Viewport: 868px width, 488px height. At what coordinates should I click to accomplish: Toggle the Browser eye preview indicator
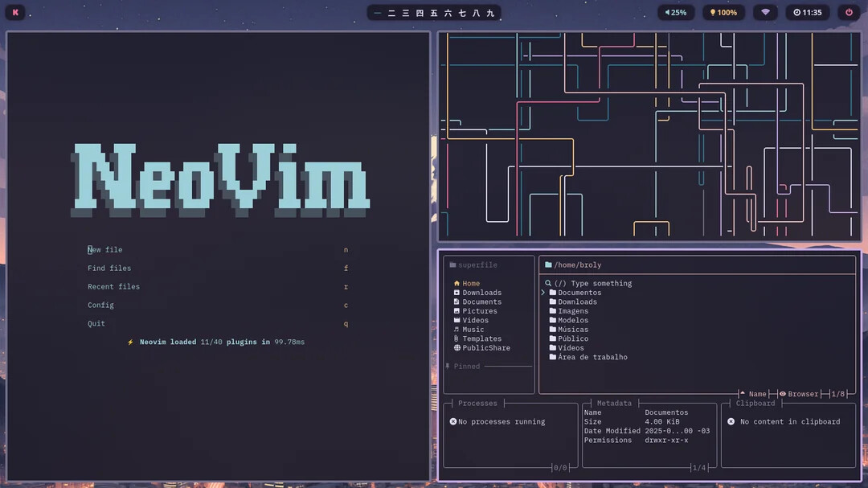(x=782, y=394)
